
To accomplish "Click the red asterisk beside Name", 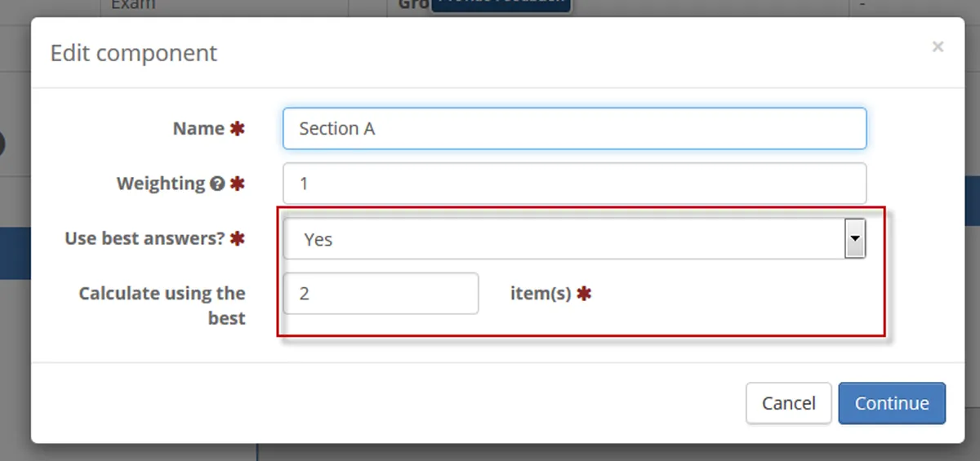I will click(237, 129).
